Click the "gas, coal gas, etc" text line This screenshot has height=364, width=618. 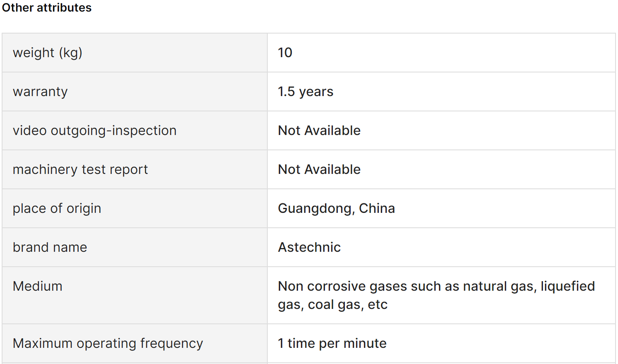coord(332,305)
